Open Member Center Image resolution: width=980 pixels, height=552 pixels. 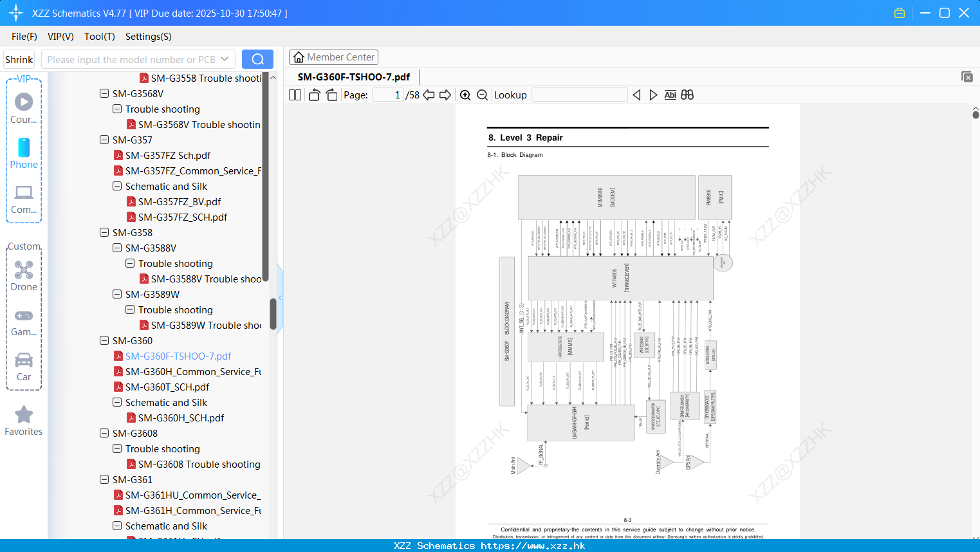tap(333, 57)
